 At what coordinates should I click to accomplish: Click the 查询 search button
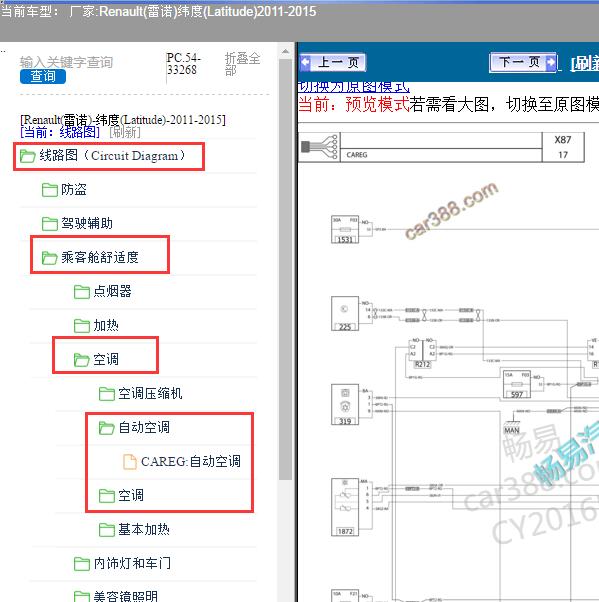point(43,76)
